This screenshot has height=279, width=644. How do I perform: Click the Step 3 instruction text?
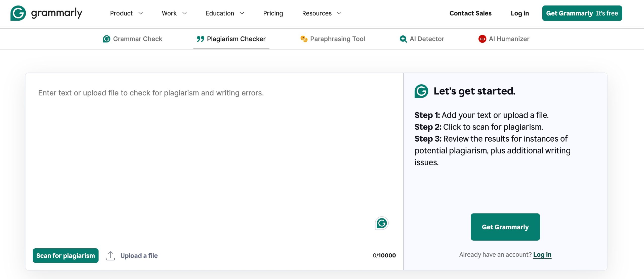[x=492, y=150]
